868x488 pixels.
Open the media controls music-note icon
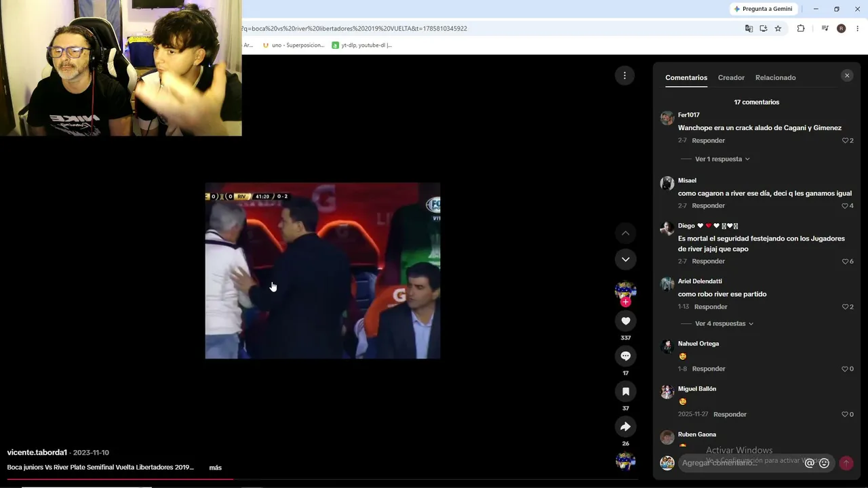825,28
